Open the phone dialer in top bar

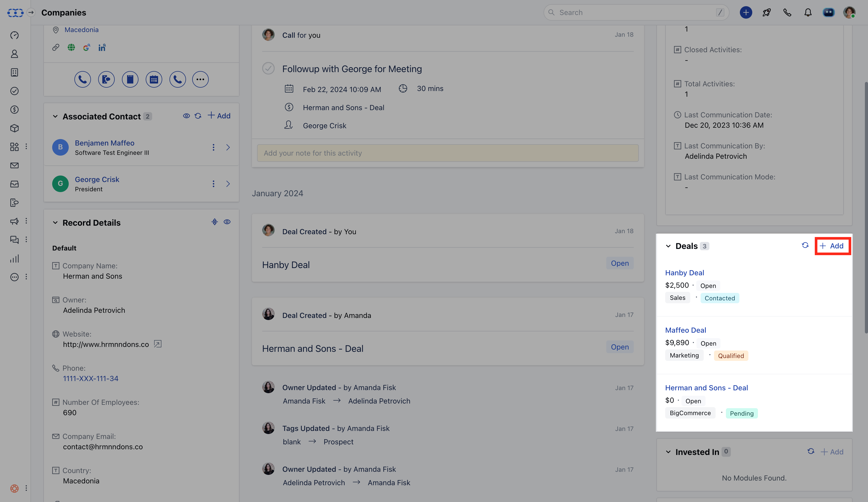pyautogui.click(x=787, y=12)
